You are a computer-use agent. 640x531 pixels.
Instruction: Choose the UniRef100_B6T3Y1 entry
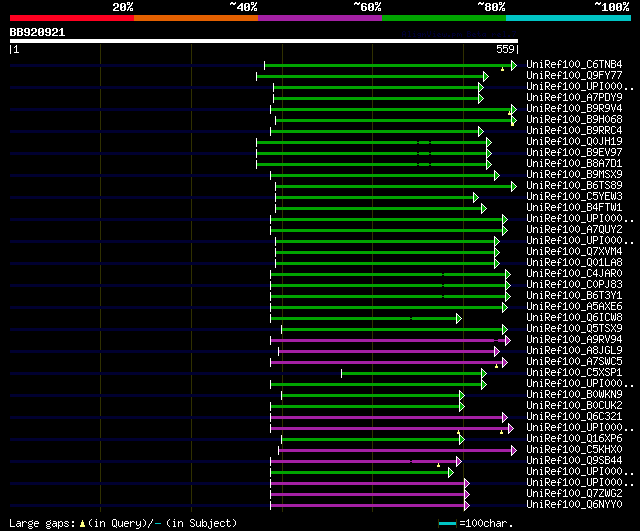click(574, 296)
